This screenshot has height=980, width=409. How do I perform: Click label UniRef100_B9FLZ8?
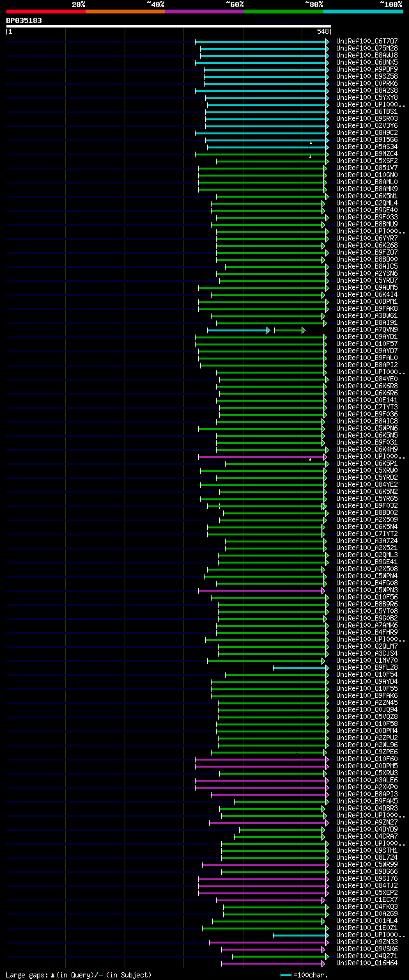pyautogui.click(x=367, y=667)
